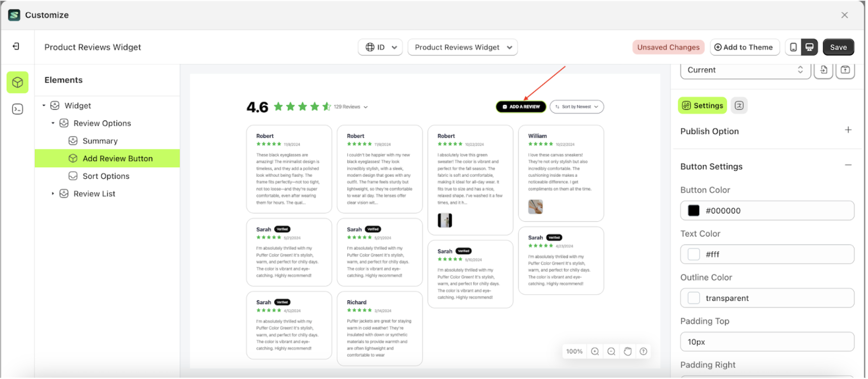This screenshot has width=868, height=379.
Task: Open the Sort by Newest dropdown
Action: [x=577, y=107]
